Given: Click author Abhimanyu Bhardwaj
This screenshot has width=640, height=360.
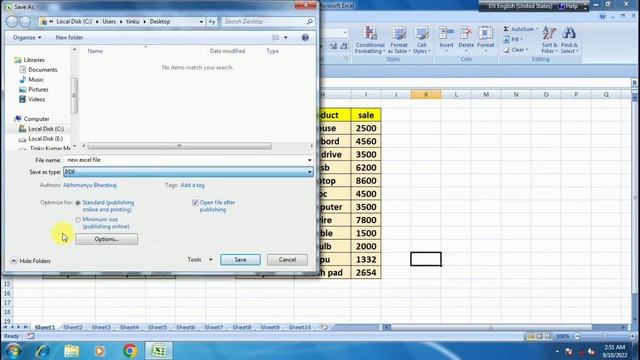Looking at the screenshot, I should 90,185.
